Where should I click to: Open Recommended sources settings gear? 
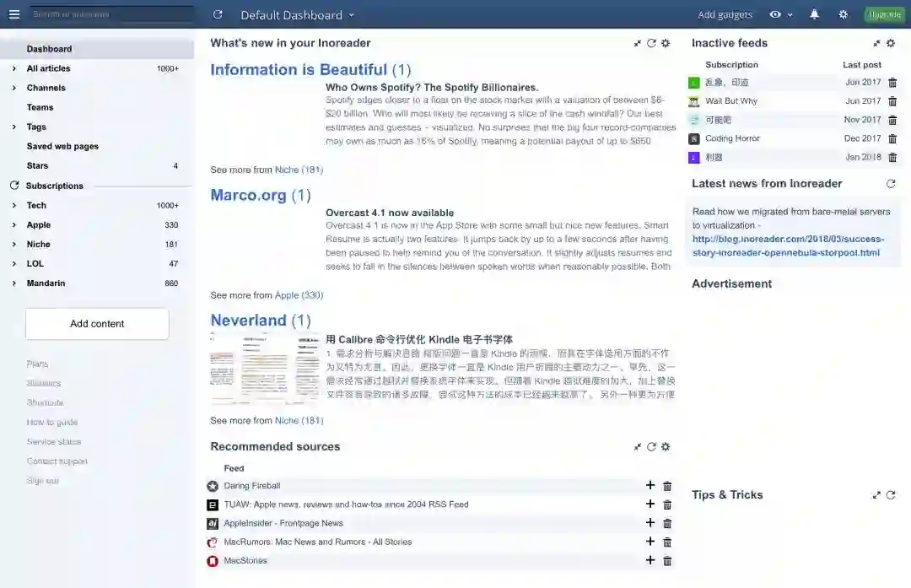click(666, 447)
